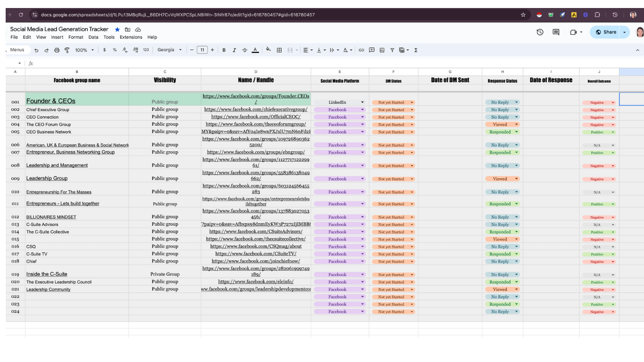Click the Insert chart icon
The height and width of the screenshot is (362, 644).
pyautogui.click(x=382, y=50)
